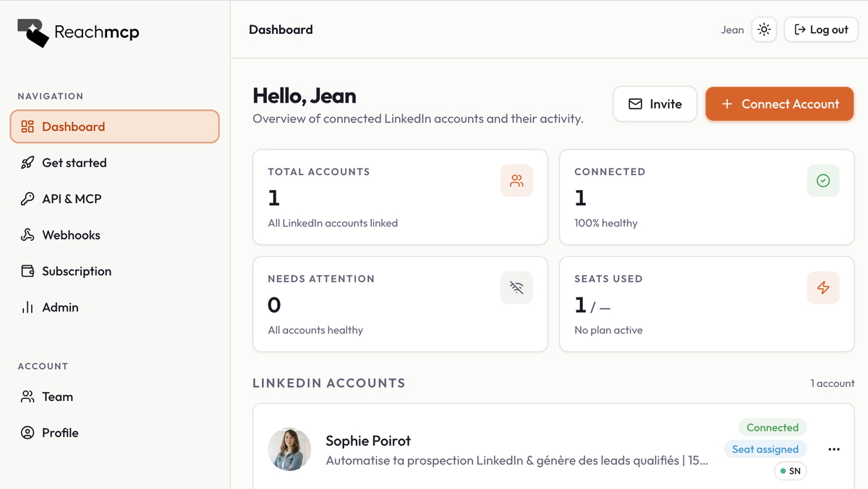This screenshot has height=489, width=868.
Task: Open the Get started page
Action: [x=114, y=163]
